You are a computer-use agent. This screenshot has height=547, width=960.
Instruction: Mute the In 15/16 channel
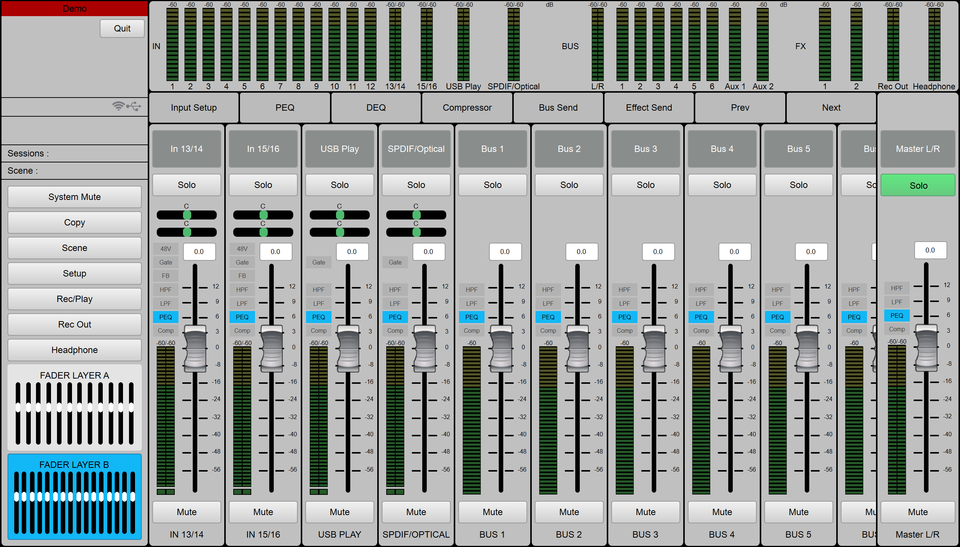click(263, 512)
